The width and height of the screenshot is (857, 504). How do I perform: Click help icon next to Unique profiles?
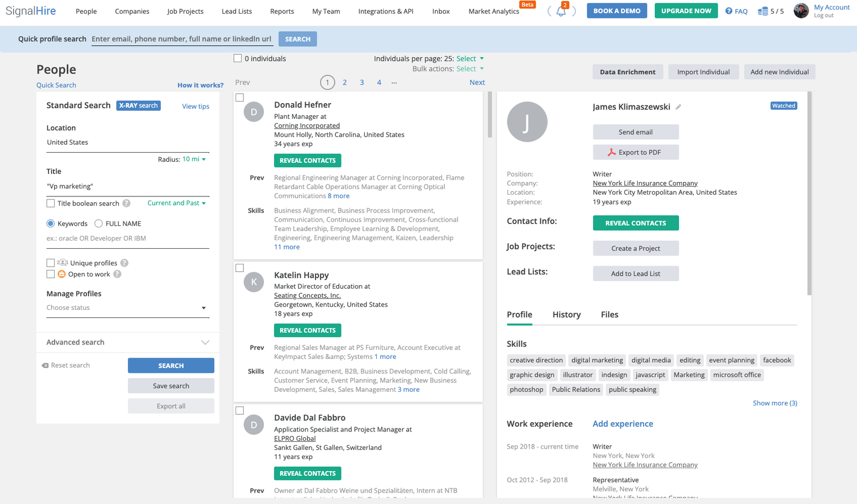pos(124,263)
